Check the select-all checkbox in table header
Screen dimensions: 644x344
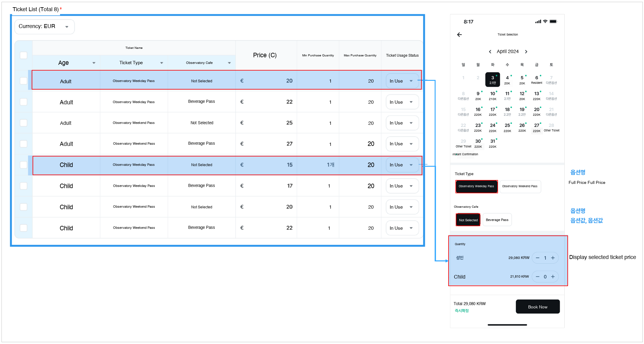point(24,55)
